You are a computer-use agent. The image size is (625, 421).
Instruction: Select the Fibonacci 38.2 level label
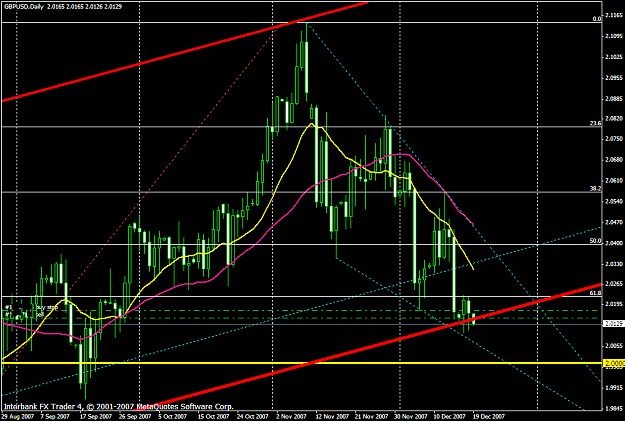596,189
